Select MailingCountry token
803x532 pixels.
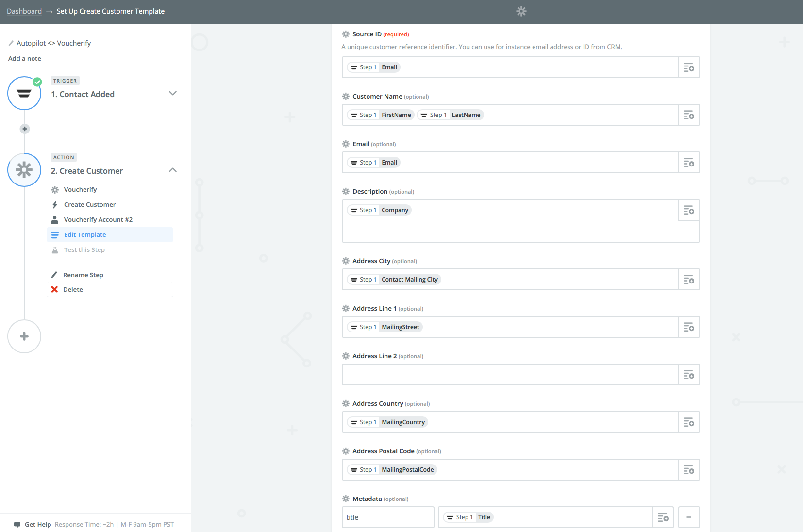387,422
